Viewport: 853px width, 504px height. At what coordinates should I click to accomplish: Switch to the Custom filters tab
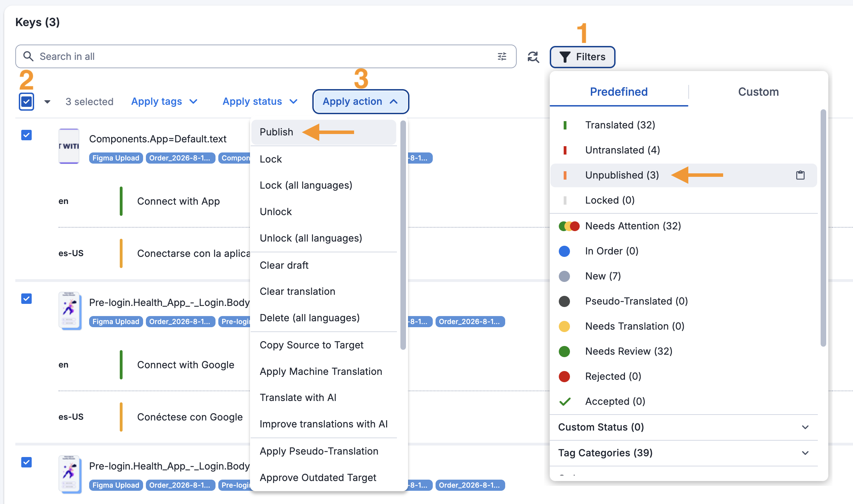(x=758, y=92)
